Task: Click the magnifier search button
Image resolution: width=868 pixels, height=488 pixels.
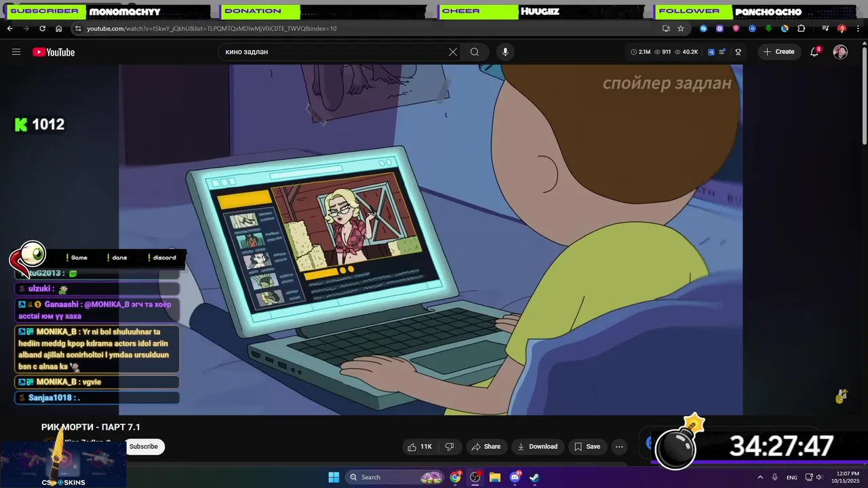Action: coord(475,52)
